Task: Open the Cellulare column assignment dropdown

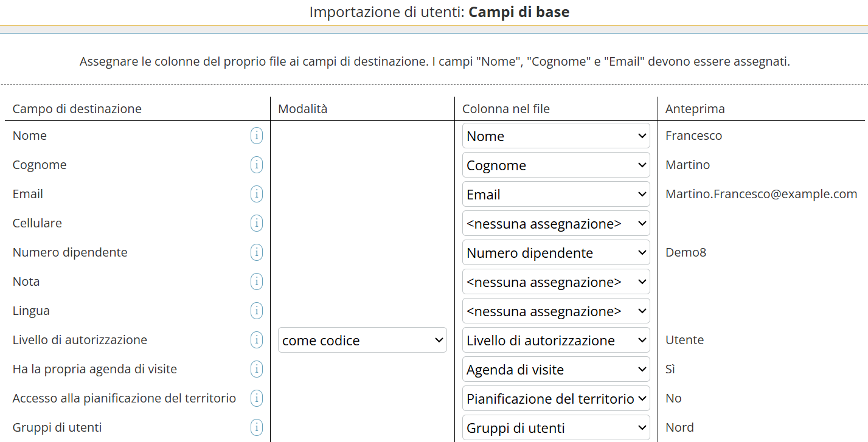Action: coord(556,224)
